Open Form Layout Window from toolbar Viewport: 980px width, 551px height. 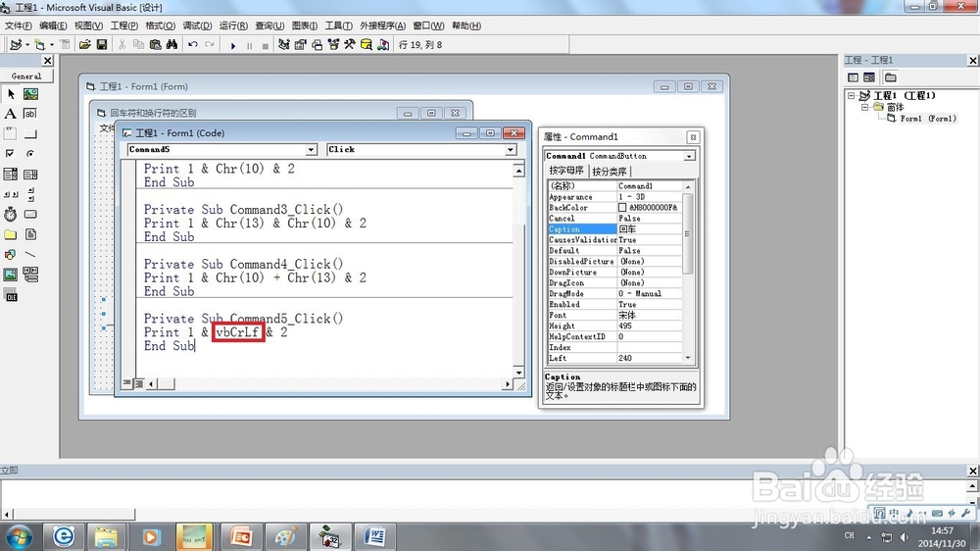point(317,44)
